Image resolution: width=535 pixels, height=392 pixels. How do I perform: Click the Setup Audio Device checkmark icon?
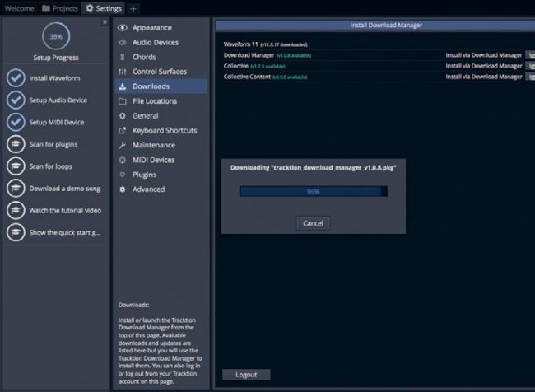[x=16, y=100]
